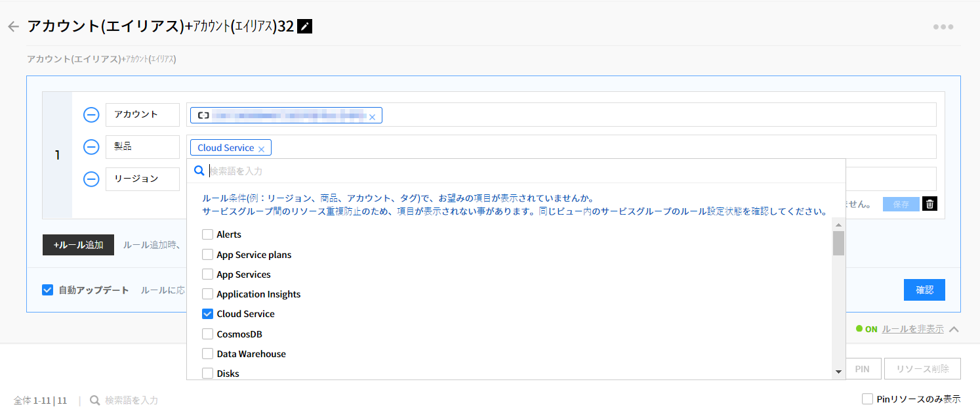Check the Alerts checkbox

207,234
